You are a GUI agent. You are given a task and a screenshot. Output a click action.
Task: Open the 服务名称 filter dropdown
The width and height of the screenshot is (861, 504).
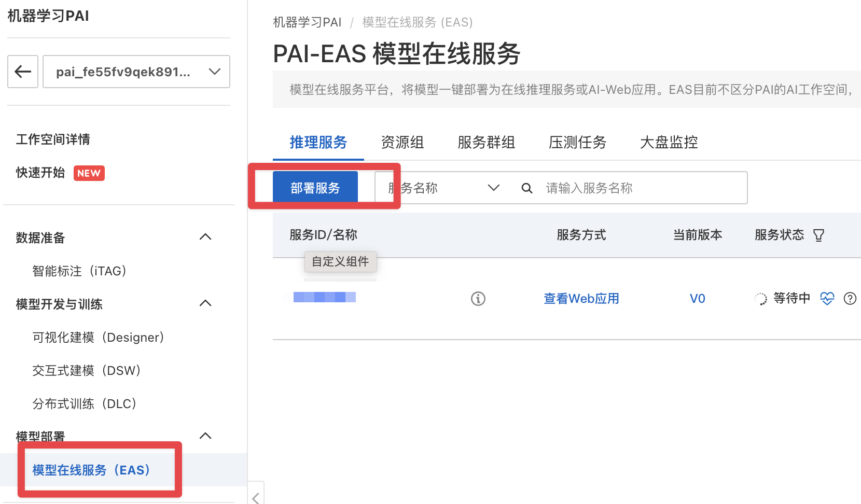click(x=444, y=188)
